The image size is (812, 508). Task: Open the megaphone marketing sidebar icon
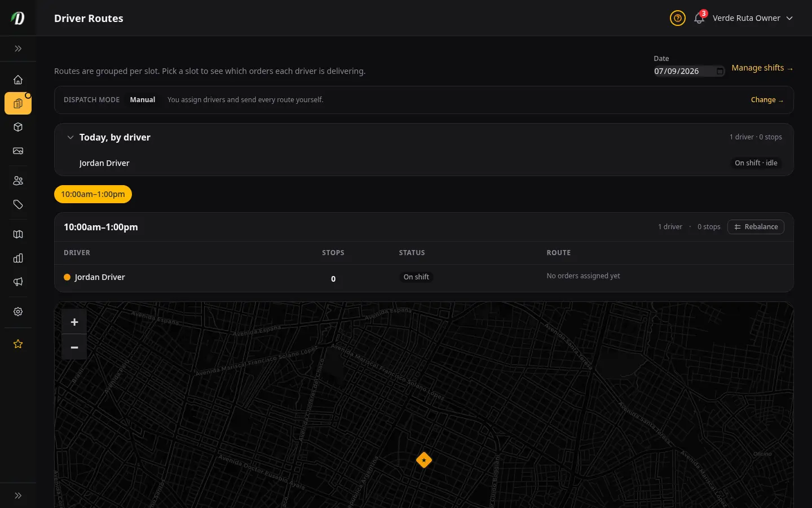tap(18, 282)
